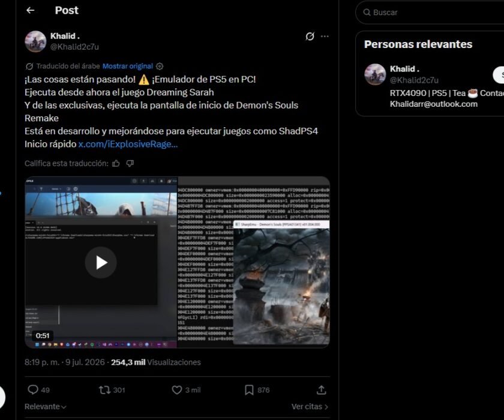Click the 'RTX4090 | PS5 | Tea' bio text
Screen dimensions: 504x420
click(427, 93)
